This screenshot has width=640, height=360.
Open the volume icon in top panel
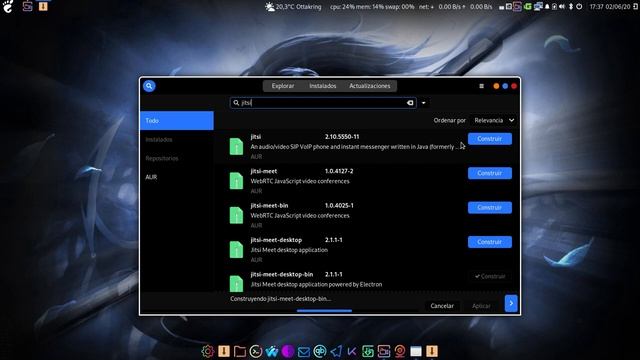[x=562, y=7]
